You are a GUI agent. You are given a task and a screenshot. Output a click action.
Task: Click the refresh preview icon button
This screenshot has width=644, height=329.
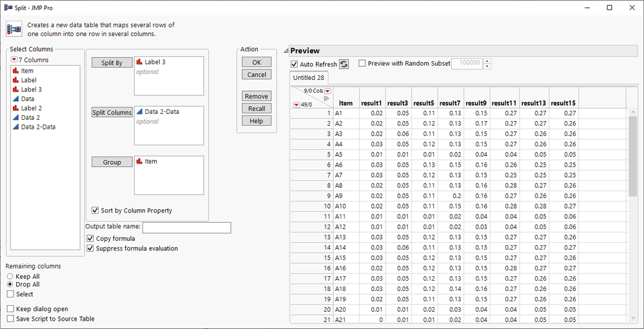pyautogui.click(x=344, y=64)
